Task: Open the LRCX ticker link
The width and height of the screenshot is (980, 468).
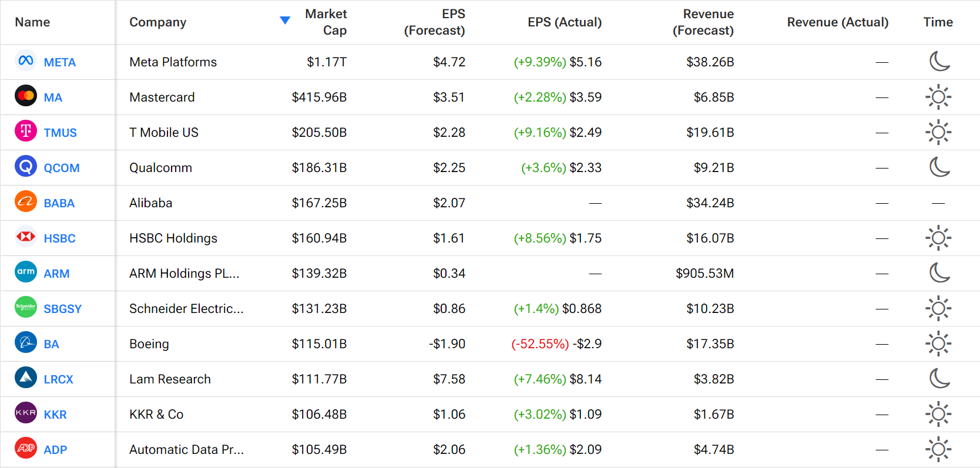Action: point(59,379)
